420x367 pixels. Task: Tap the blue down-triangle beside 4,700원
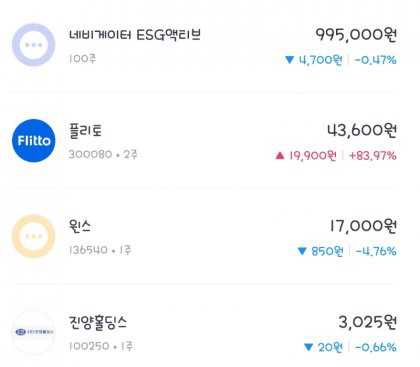[289, 60]
